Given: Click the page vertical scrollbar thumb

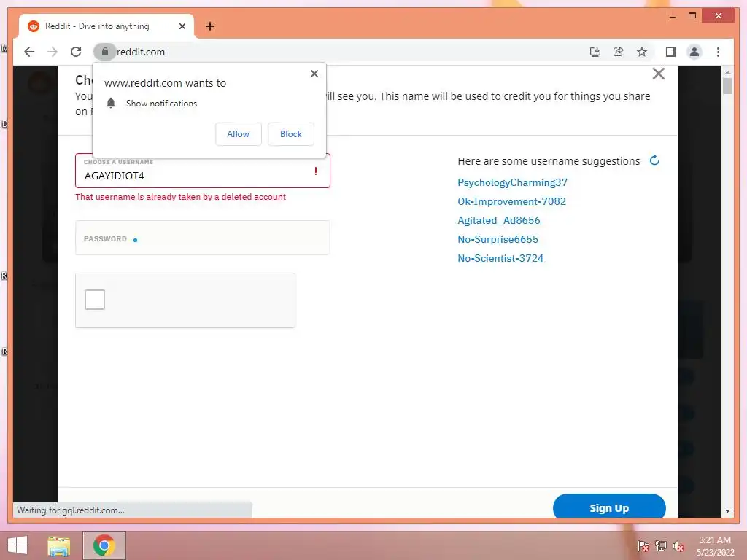Looking at the screenshot, I should (x=727, y=86).
